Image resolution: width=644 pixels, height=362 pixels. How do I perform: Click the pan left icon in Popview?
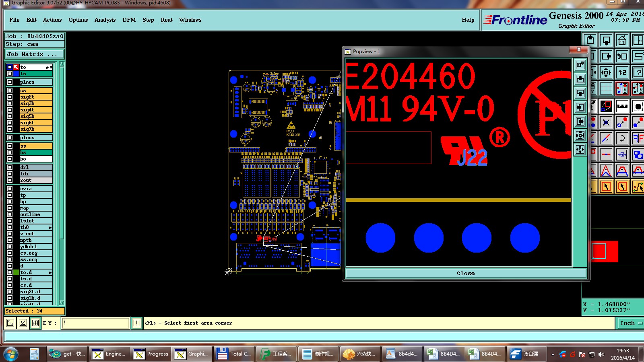[x=580, y=107]
